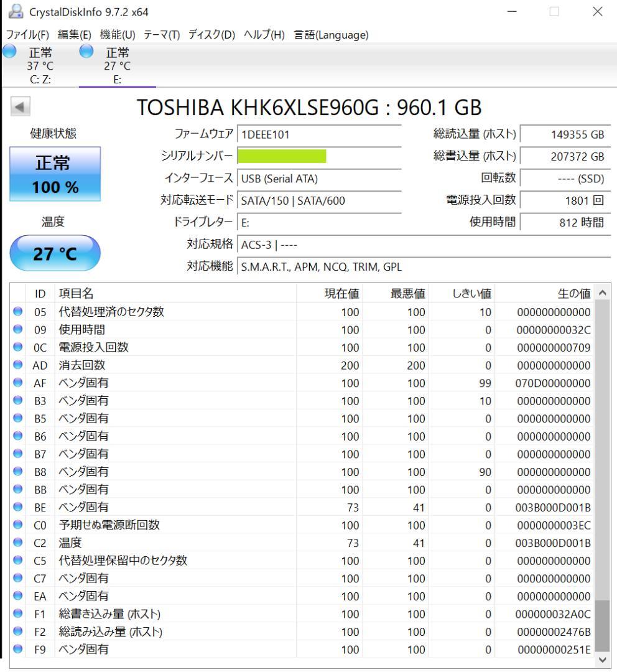Viewport: 617px width, 672px height.
Task: Click status orb for attribute 05
Action: [x=17, y=312]
